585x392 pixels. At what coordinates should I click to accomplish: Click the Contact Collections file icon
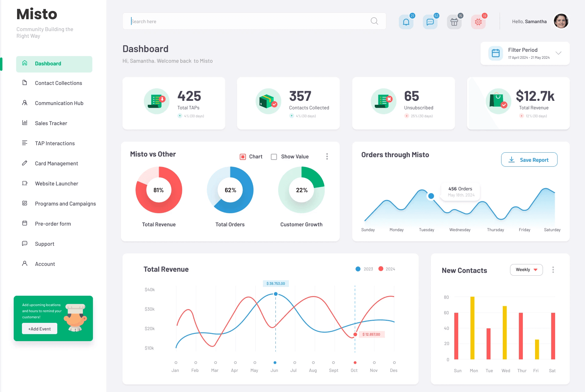(25, 83)
